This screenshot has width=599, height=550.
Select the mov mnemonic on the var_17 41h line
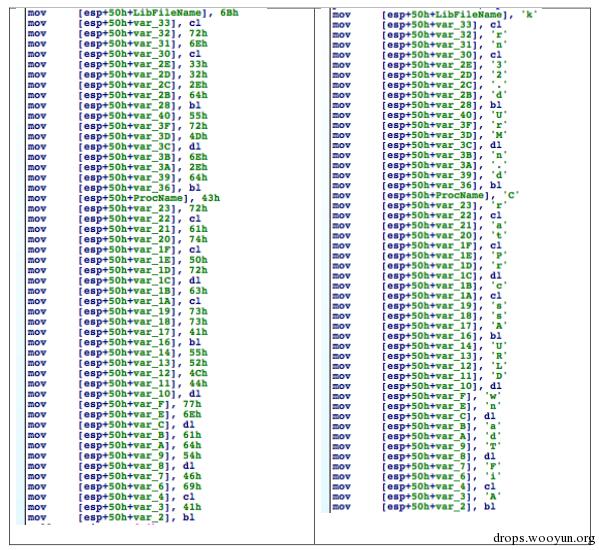coord(37,332)
